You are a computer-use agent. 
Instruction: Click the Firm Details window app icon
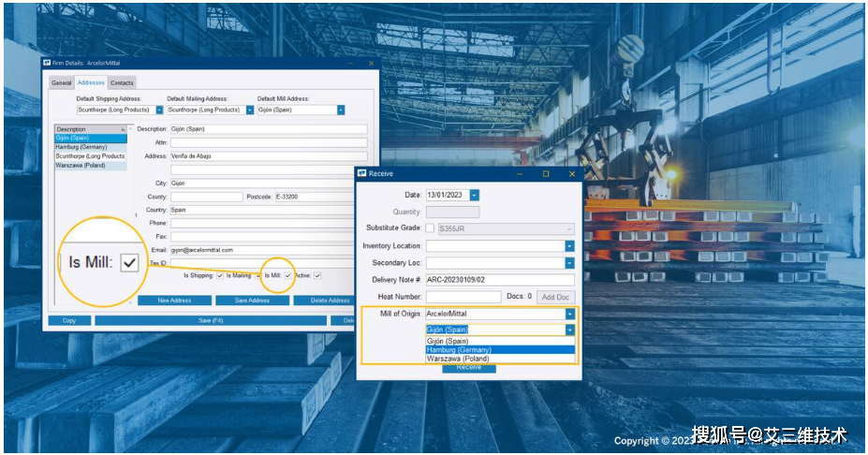(48, 64)
